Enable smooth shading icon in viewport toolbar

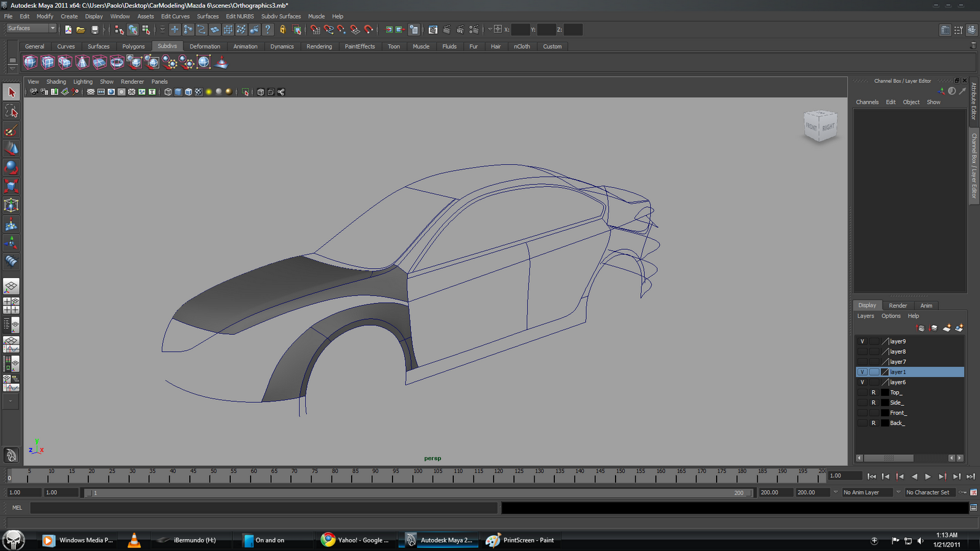coord(179,92)
